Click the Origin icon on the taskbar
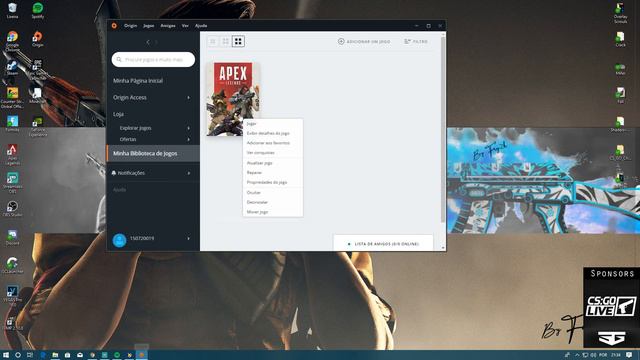Viewport: 640px width, 360px height. [142, 355]
